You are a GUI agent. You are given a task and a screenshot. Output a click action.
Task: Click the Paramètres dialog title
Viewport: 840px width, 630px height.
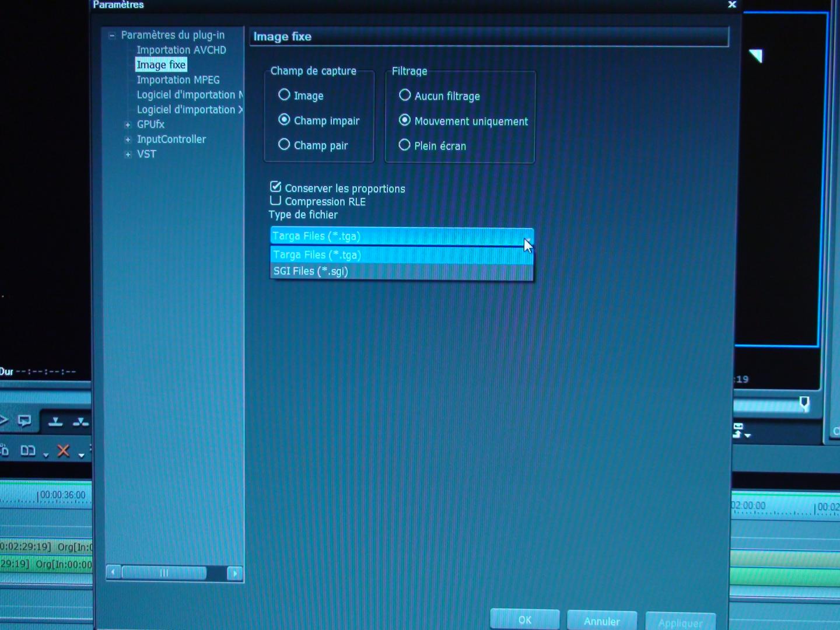tap(118, 5)
